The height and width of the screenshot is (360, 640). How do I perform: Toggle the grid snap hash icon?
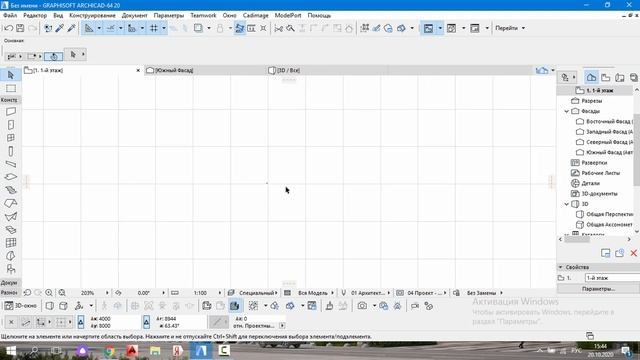(x=154, y=28)
